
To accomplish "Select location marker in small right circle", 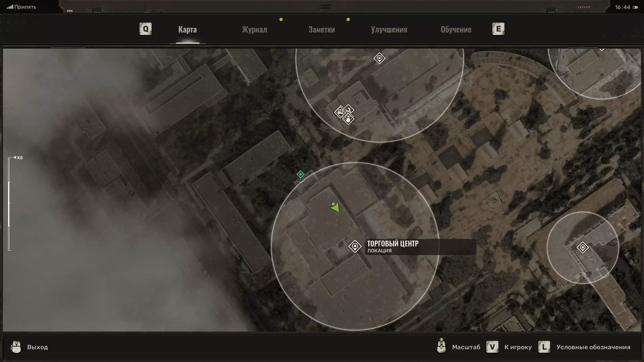I will pos(583,248).
